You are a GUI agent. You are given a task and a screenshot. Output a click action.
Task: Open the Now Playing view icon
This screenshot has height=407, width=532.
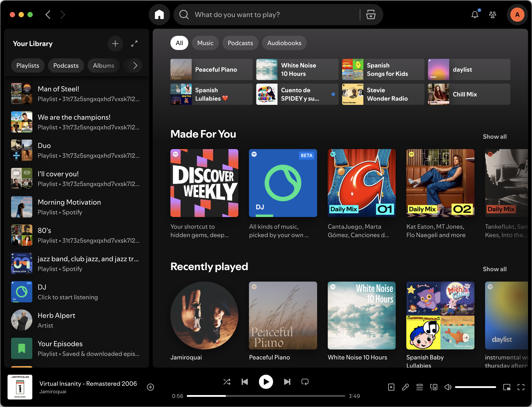click(391, 387)
